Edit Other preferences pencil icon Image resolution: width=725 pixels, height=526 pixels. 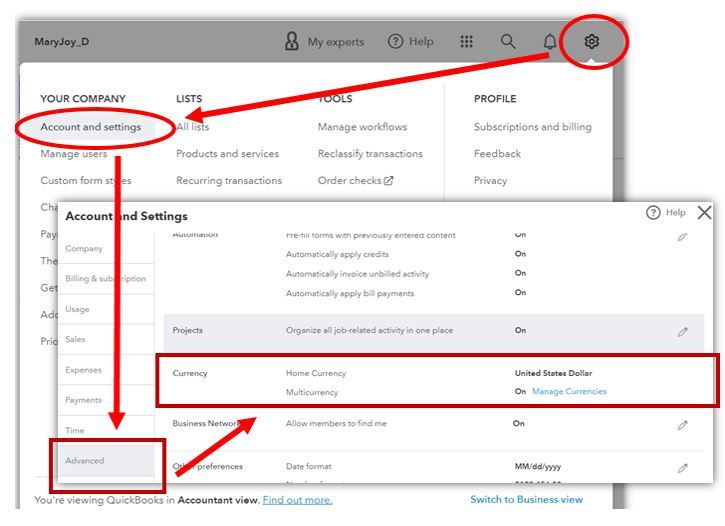click(x=682, y=468)
